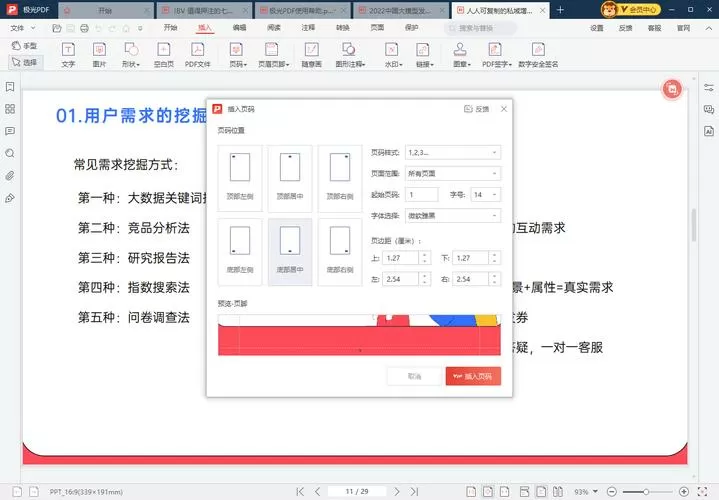
Task: Insert an image via 图片
Action: click(x=99, y=55)
